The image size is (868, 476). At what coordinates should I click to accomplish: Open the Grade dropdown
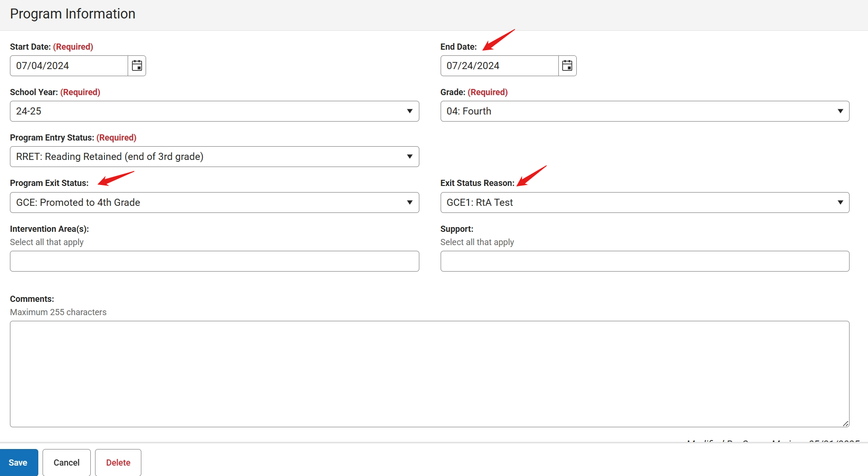coord(644,111)
